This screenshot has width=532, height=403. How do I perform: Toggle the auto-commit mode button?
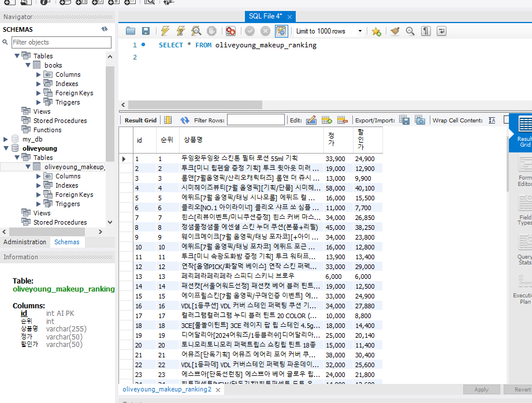tap(281, 31)
